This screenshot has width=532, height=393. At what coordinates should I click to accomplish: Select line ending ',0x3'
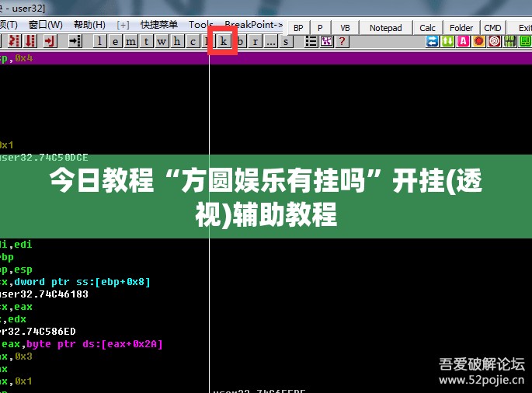click(x=16, y=356)
